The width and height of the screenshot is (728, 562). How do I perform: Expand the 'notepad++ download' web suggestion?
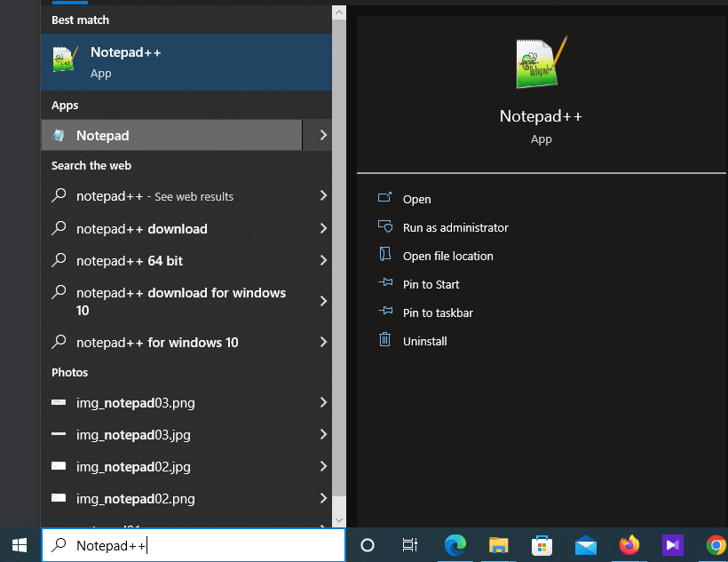(x=323, y=229)
